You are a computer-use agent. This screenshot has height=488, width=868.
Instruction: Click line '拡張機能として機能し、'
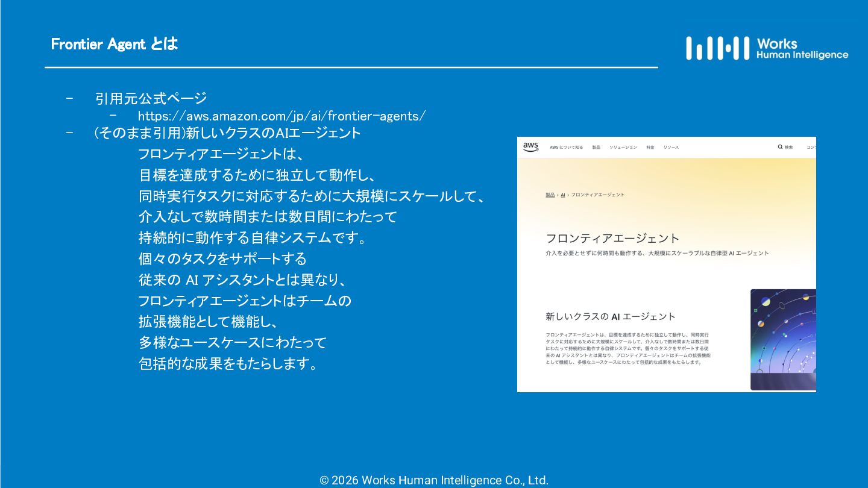[x=208, y=322]
